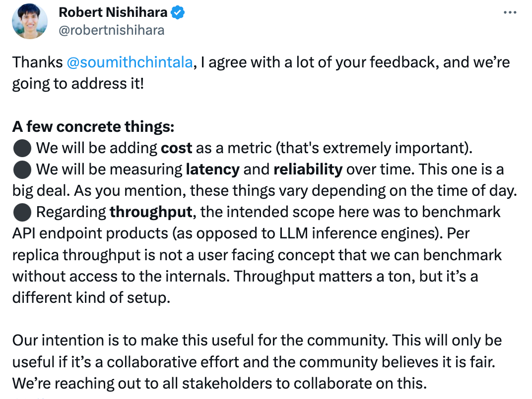Screen dimensions: 532x399
Task: Click the bold word 'reliability'
Action: [308, 170]
